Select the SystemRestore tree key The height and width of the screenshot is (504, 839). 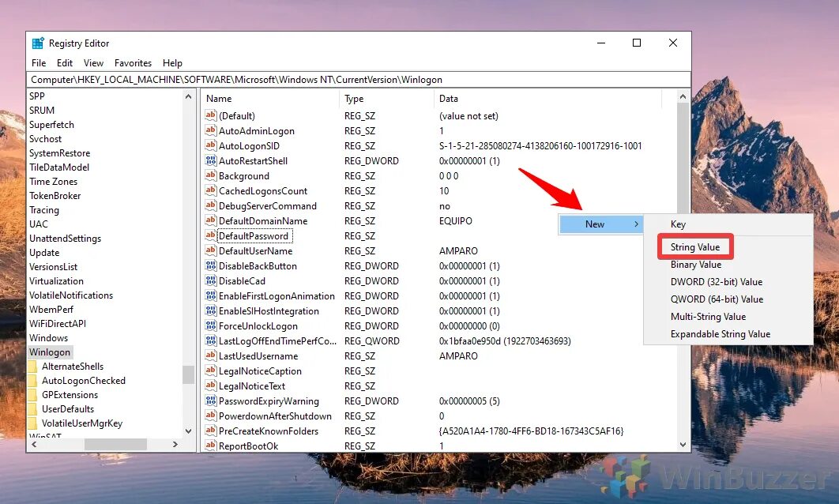[59, 153]
